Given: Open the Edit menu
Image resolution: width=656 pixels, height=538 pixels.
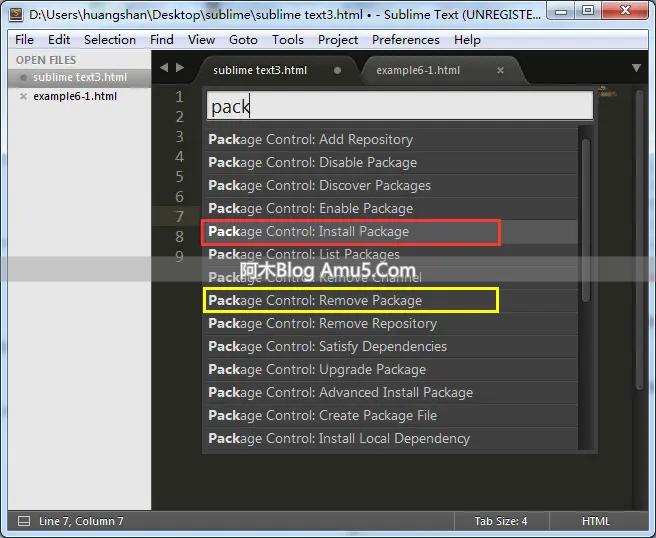Looking at the screenshot, I should coord(59,40).
